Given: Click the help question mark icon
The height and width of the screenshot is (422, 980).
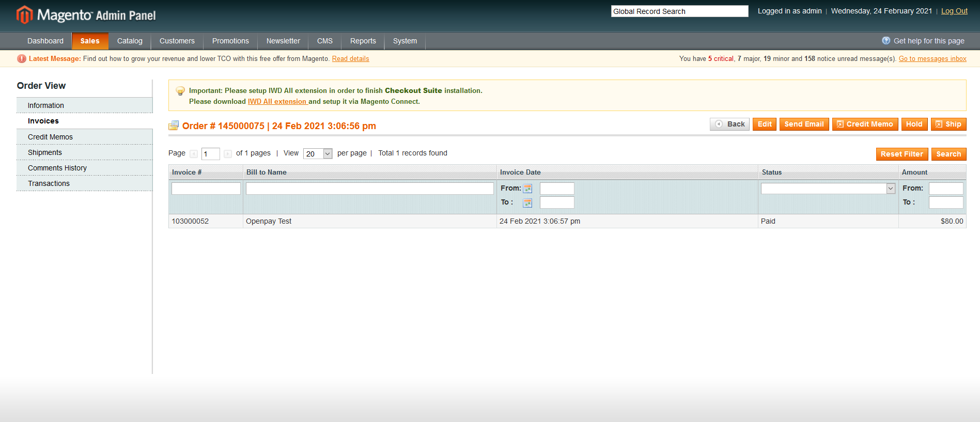Looking at the screenshot, I should pos(886,41).
